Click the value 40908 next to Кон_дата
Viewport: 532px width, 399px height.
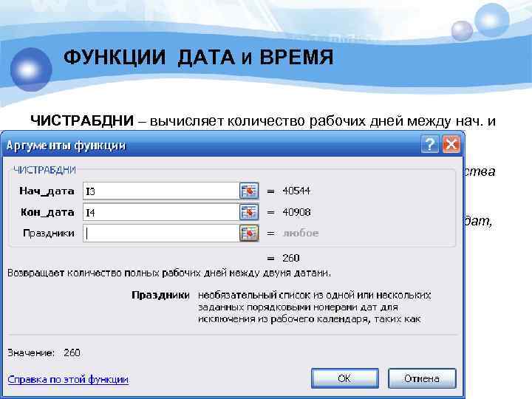pos(296,212)
